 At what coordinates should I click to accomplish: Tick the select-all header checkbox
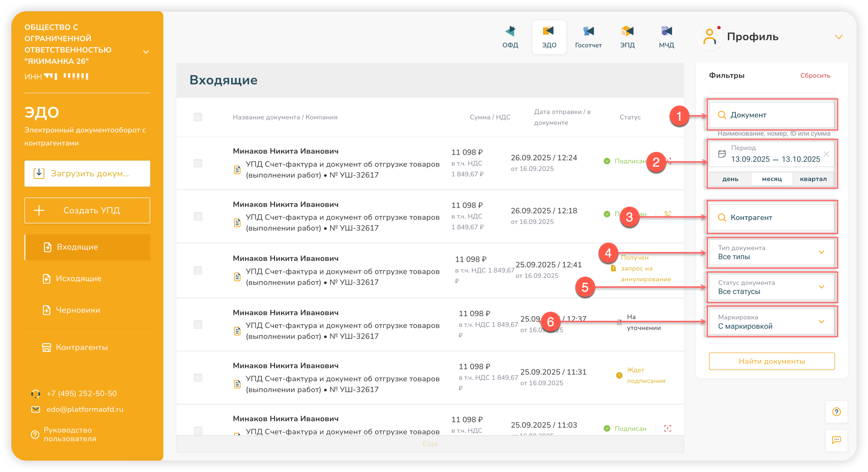[198, 117]
